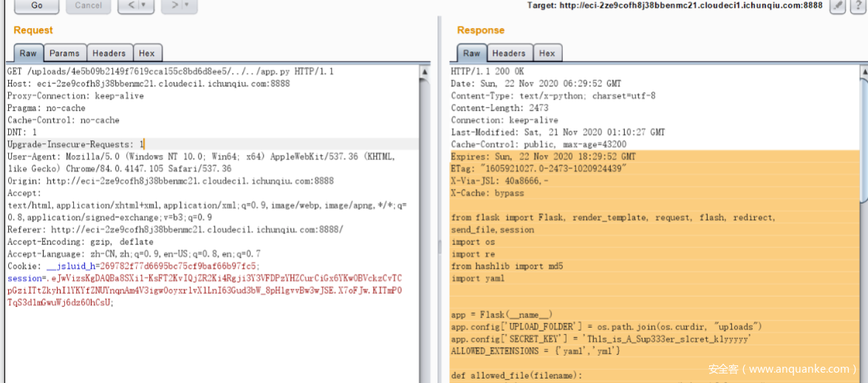
Task: Click the GET request line in editor
Action: tap(170, 72)
